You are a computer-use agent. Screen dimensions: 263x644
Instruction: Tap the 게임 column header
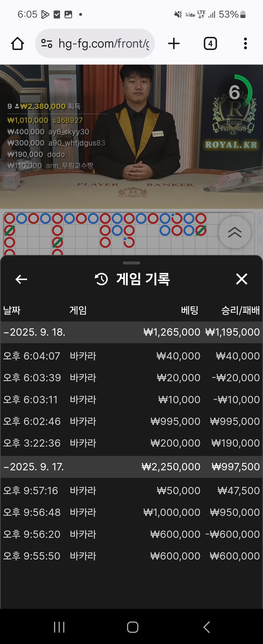click(78, 311)
